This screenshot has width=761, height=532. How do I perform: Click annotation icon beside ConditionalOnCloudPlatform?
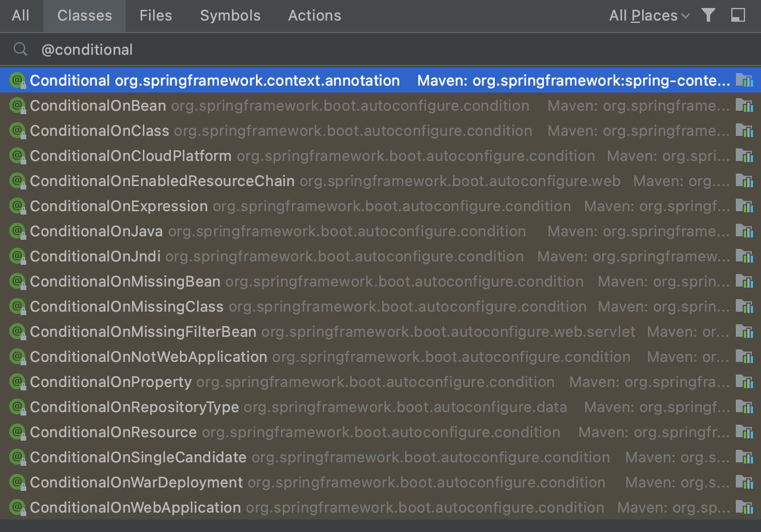tap(18, 156)
